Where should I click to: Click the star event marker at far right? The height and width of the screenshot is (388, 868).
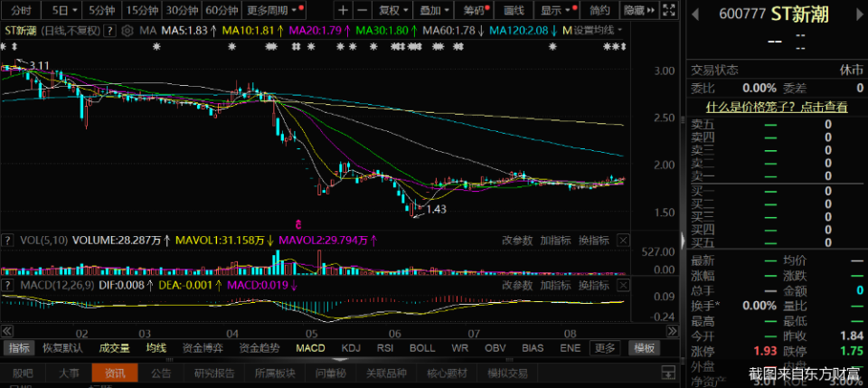tap(623, 47)
